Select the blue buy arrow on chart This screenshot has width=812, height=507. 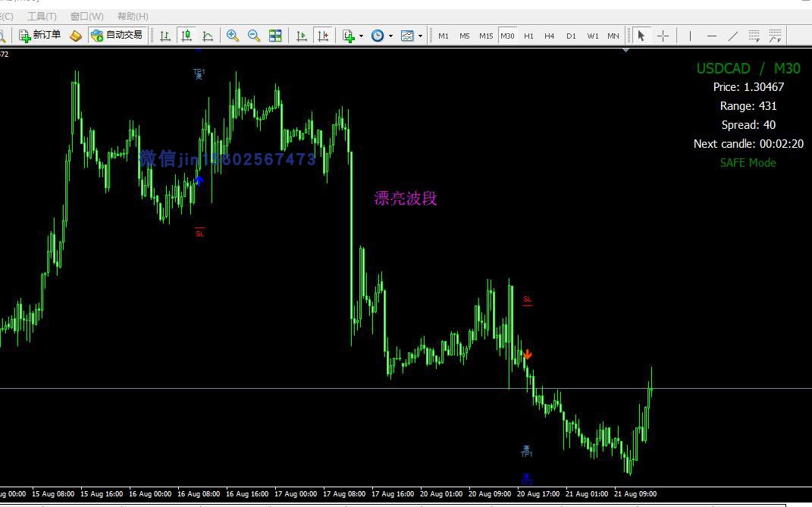pyautogui.click(x=199, y=180)
